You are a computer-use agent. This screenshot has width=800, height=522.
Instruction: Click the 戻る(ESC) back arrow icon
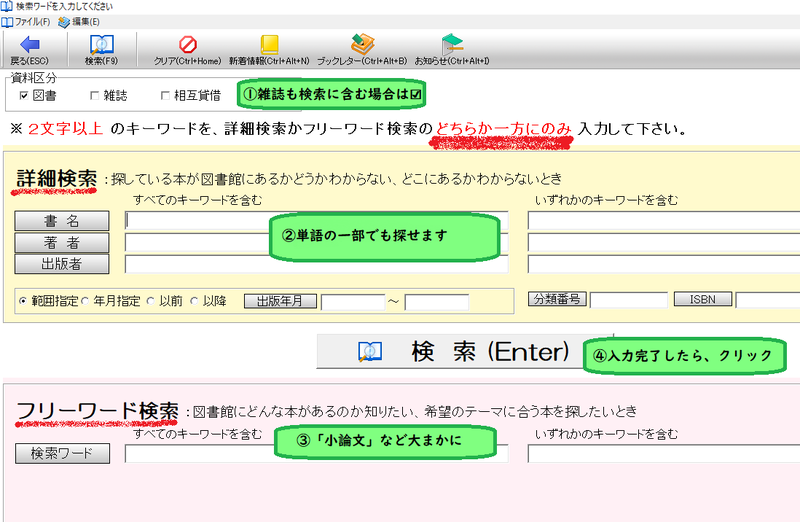click(30, 44)
